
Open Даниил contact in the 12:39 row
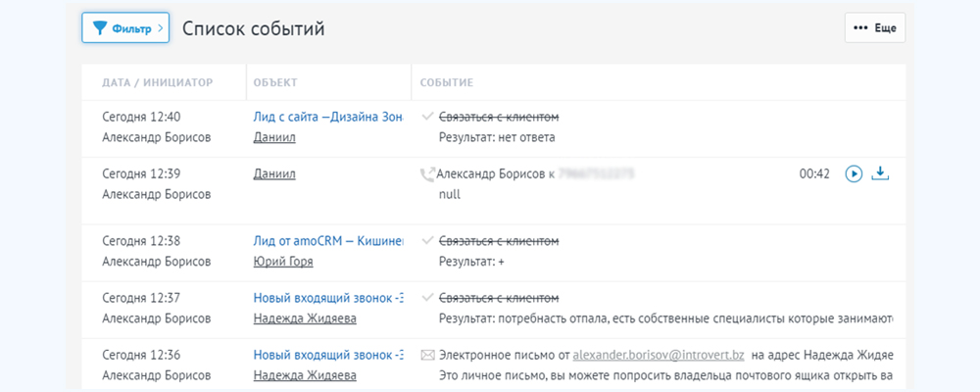[x=274, y=174]
